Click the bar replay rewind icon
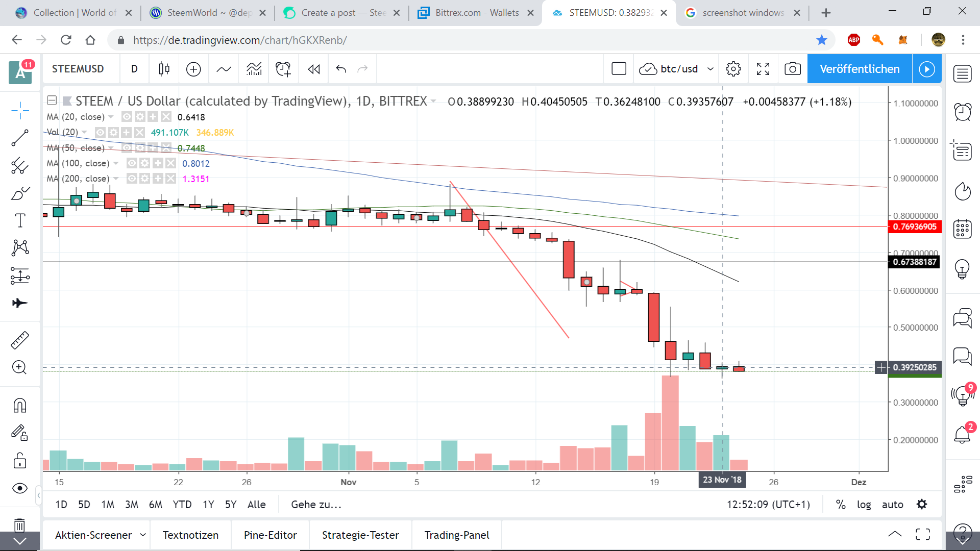980x551 pixels. [x=313, y=69]
